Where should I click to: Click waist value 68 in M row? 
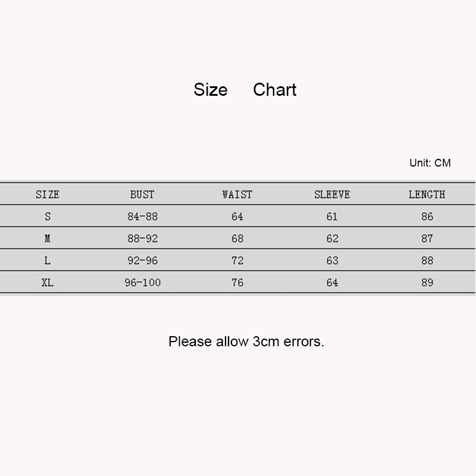coord(237,239)
